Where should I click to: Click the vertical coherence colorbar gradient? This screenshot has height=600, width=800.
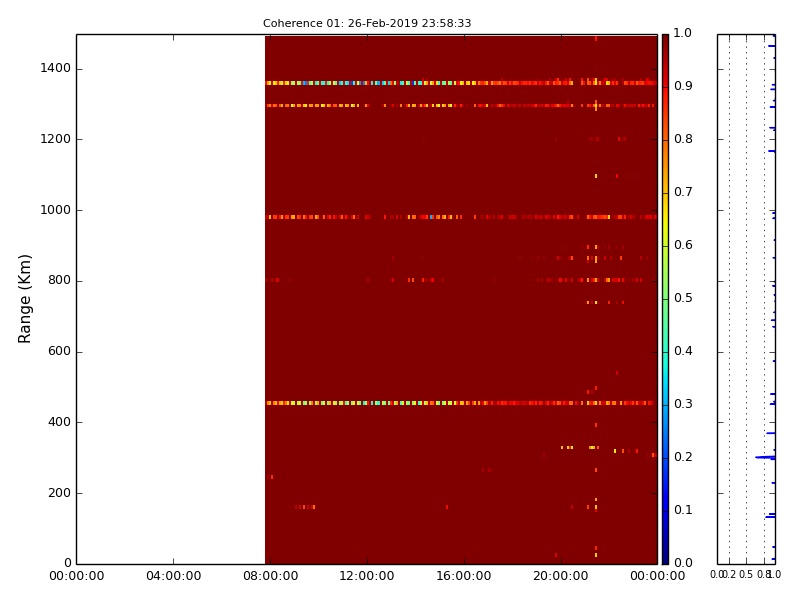point(665,299)
